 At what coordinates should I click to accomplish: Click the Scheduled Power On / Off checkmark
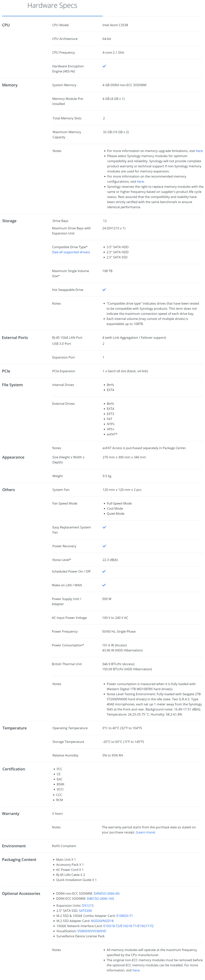(104, 571)
